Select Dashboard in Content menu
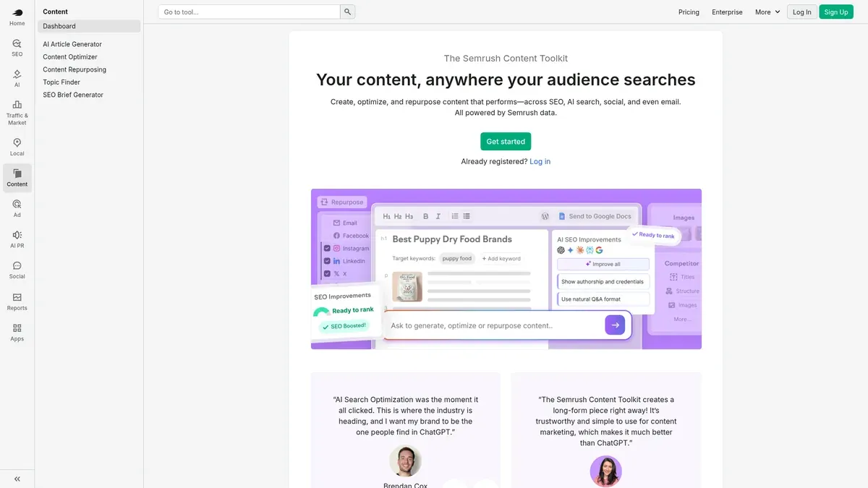The image size is (868, 488). pos(89,26)
